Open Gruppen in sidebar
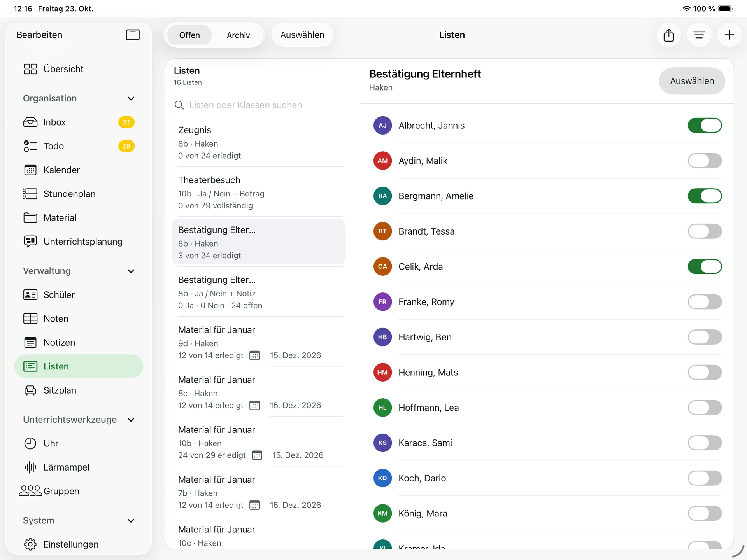747x560 pixels. (x=79, y=491)
